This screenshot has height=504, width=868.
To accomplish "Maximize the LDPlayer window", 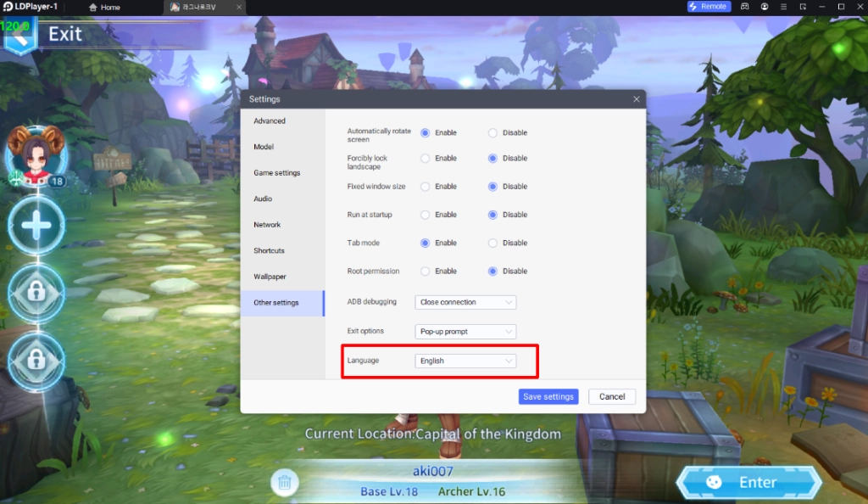I will point(841,7).
